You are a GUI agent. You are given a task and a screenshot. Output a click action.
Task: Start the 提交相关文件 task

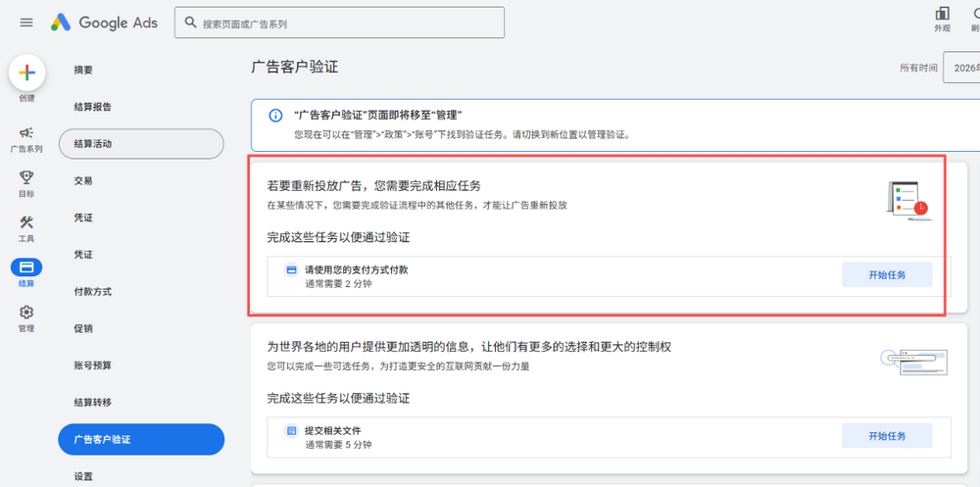click(x=887, y=436)
